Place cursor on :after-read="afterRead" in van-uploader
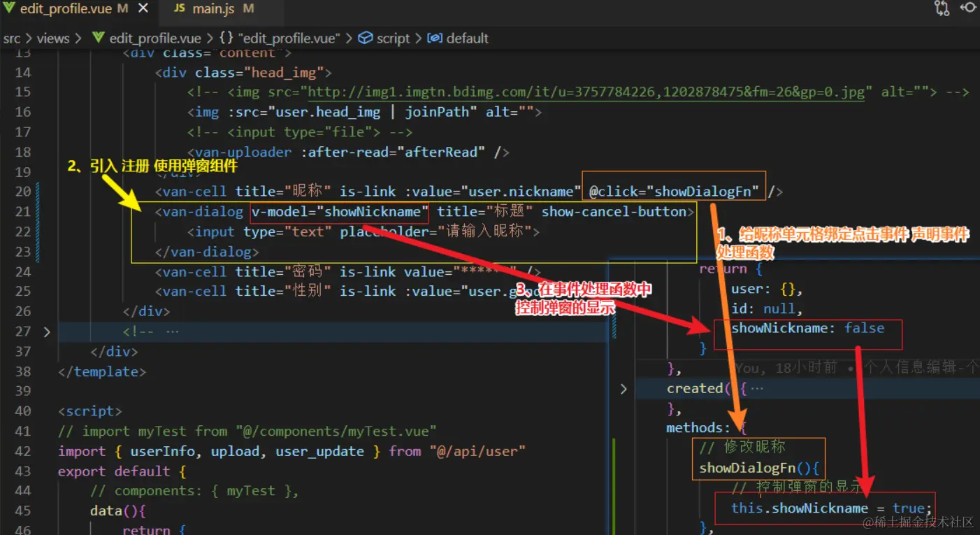The image size is (980, 535). (x=391, y=152)
